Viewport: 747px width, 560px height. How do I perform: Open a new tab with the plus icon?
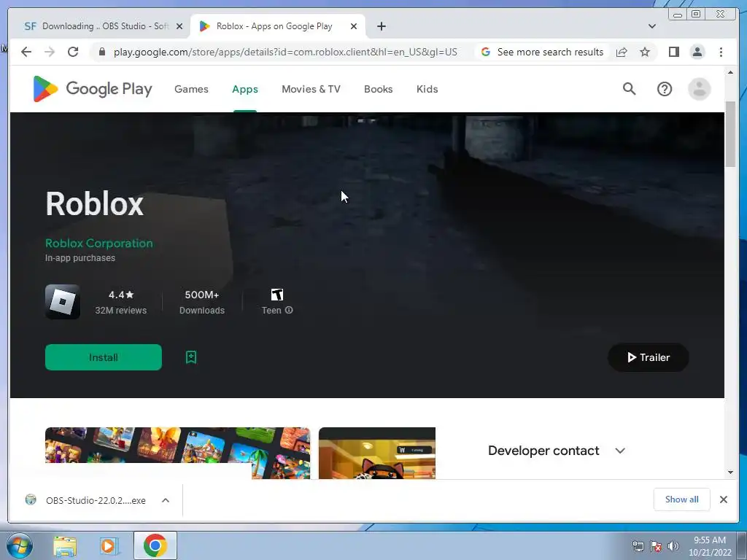click(381, 26)
